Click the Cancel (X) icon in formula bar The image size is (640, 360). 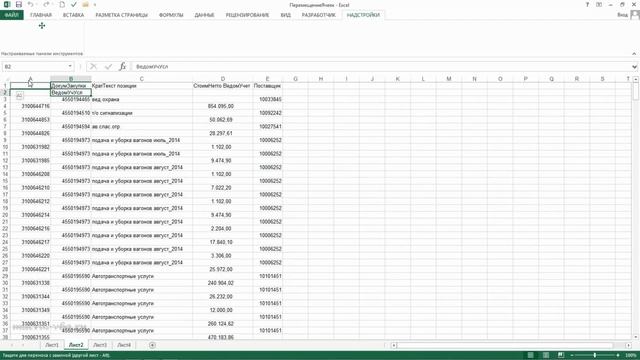[93, 67]
